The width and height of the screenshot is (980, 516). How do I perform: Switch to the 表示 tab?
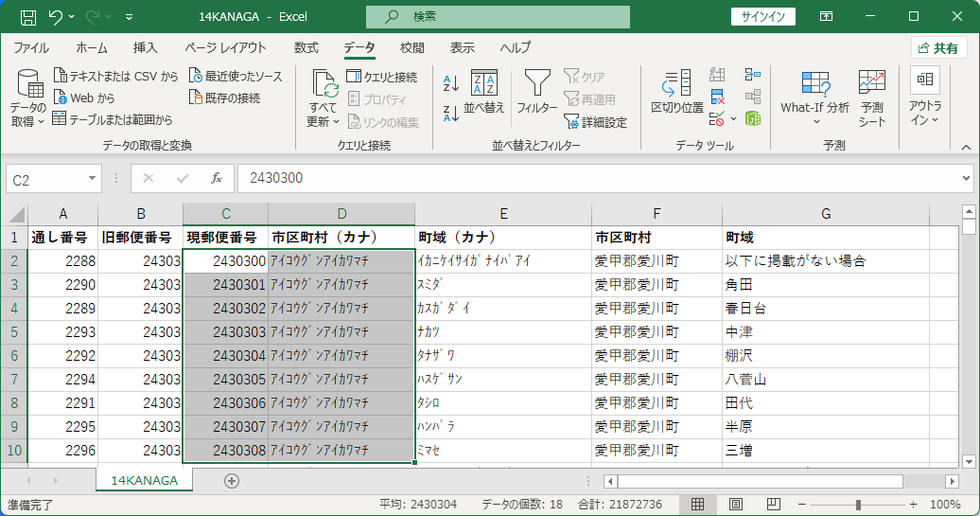point(462,48)
